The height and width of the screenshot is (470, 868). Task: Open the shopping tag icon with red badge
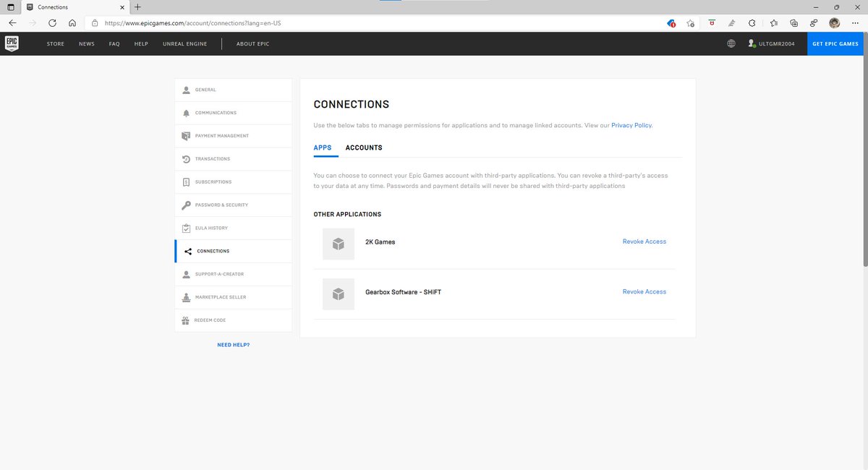[671, 23]
